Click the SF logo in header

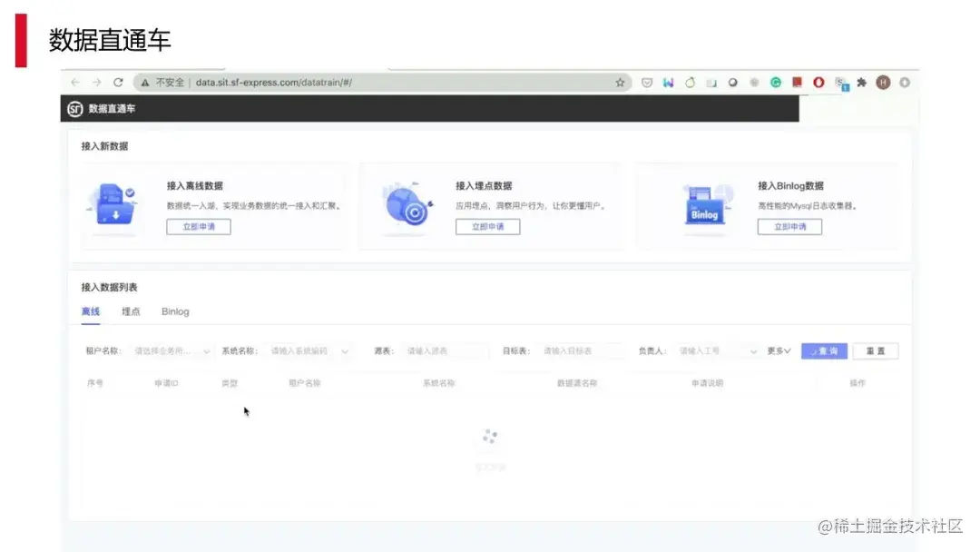(x=75, y=109)
